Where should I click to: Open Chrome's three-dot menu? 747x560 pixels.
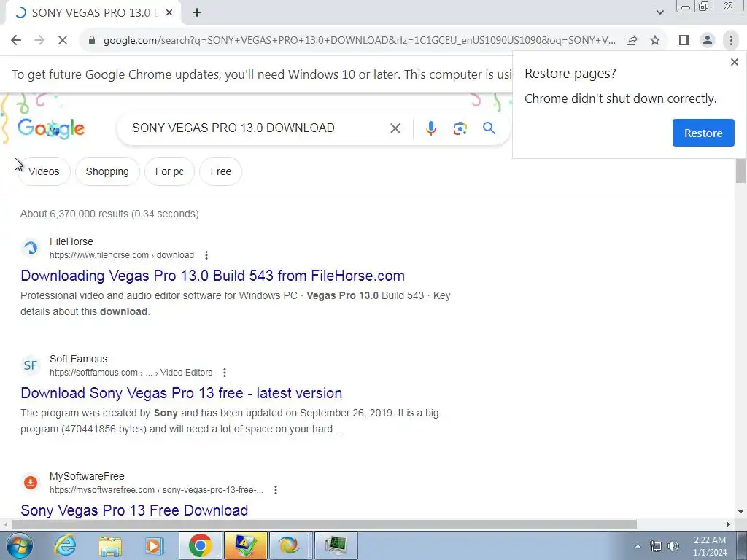[x=731, y=41]
